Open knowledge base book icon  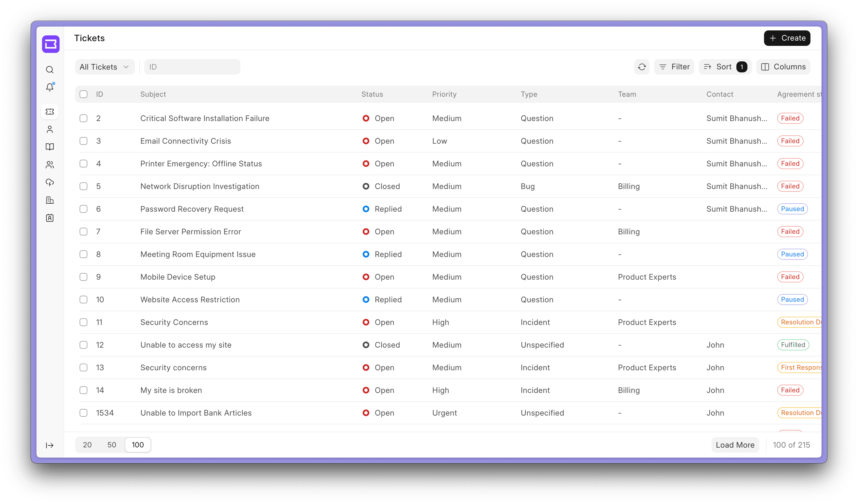[50, 147]
